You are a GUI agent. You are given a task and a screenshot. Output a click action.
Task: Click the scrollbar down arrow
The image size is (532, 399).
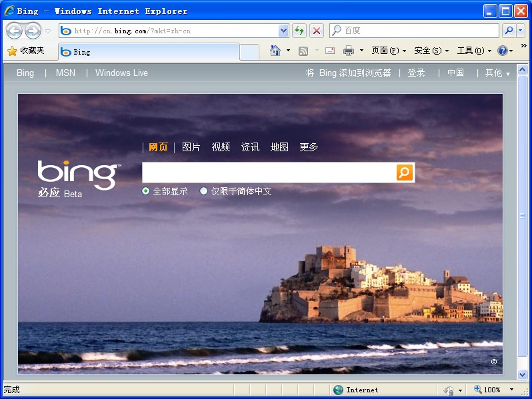(x=523, y=374)
